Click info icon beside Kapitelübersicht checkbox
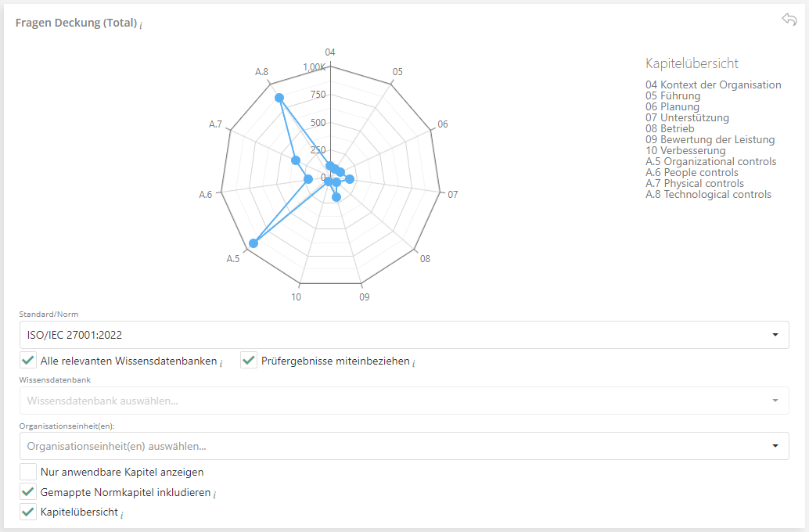The width and height of the screenshot is (809, 532). coord(122,514)
